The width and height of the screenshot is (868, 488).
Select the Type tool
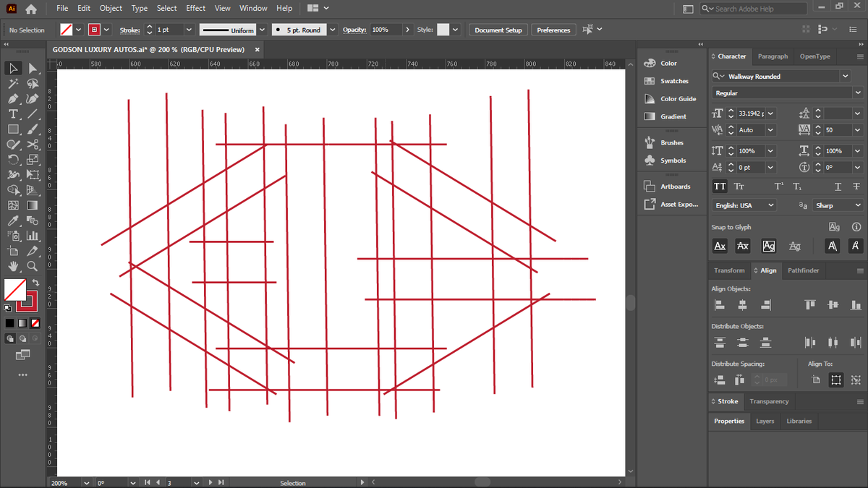click(13, 114)
